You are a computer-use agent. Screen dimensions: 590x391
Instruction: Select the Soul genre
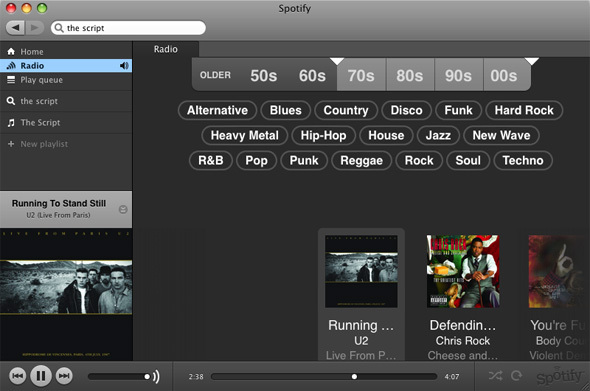coord(468,161)
